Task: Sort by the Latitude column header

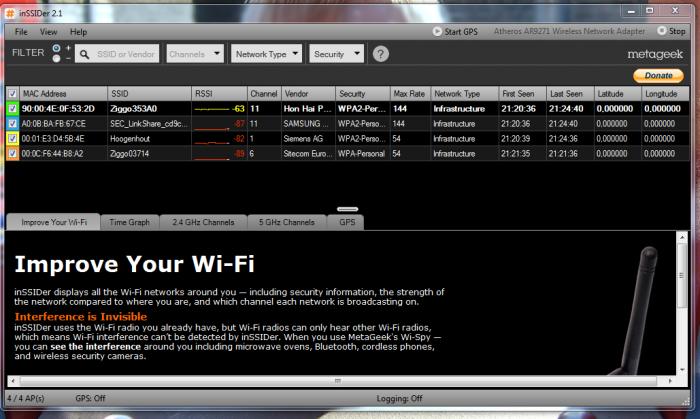Action: [618, 94]
